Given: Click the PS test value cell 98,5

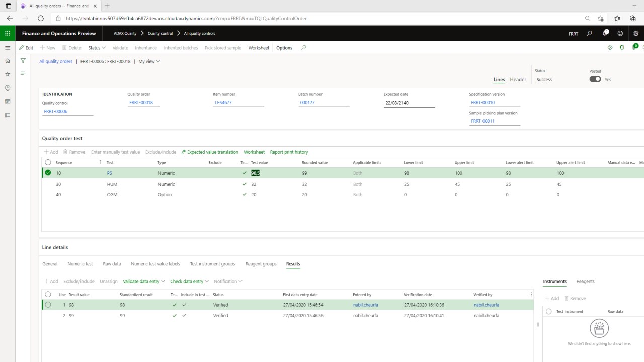Looking at the screenshot, I should point(255,173).
